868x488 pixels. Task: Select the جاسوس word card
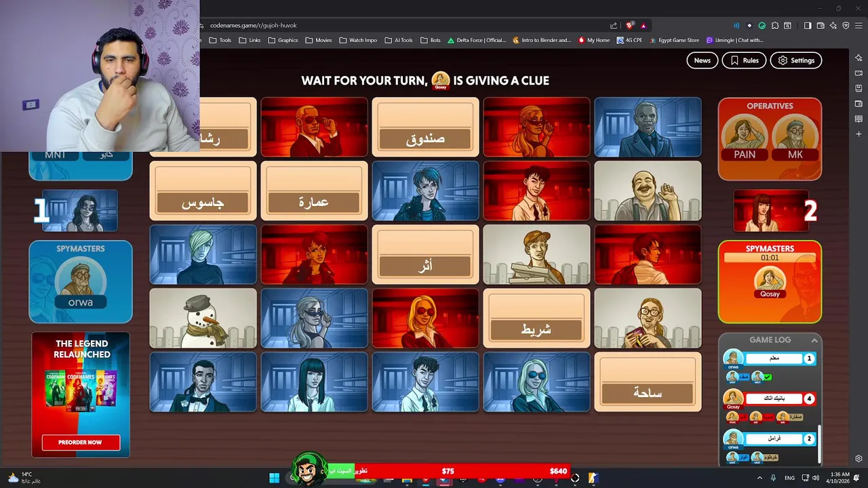pyautogui.click(x=203, y=191)
